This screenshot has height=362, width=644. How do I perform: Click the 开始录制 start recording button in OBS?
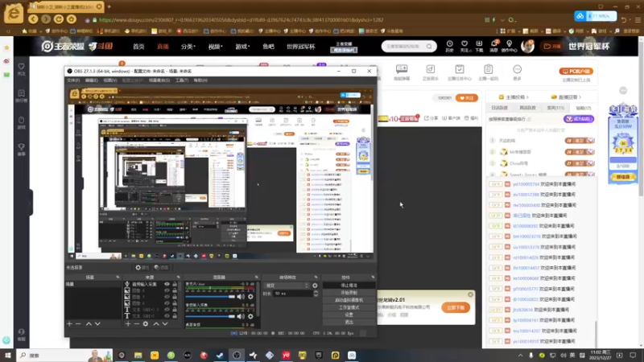pos(349,293)
